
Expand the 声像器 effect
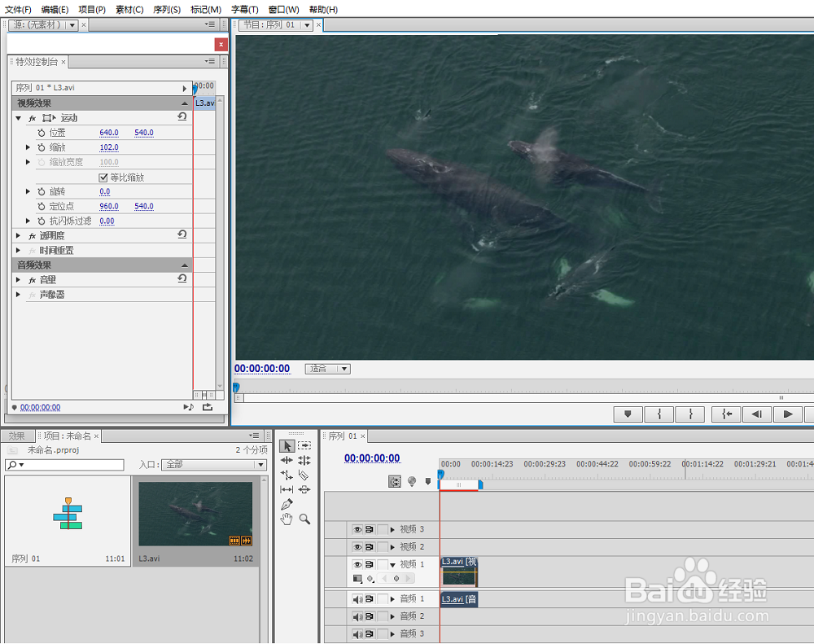coord(18,295)
